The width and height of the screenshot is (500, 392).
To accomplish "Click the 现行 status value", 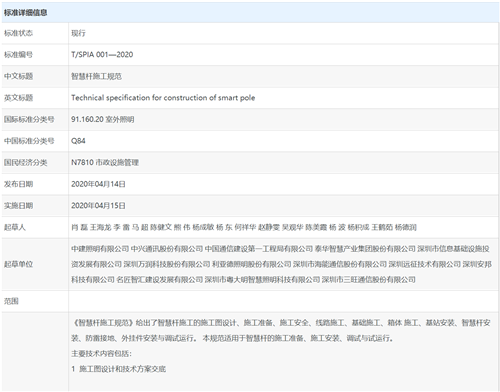I will [78, 33].
